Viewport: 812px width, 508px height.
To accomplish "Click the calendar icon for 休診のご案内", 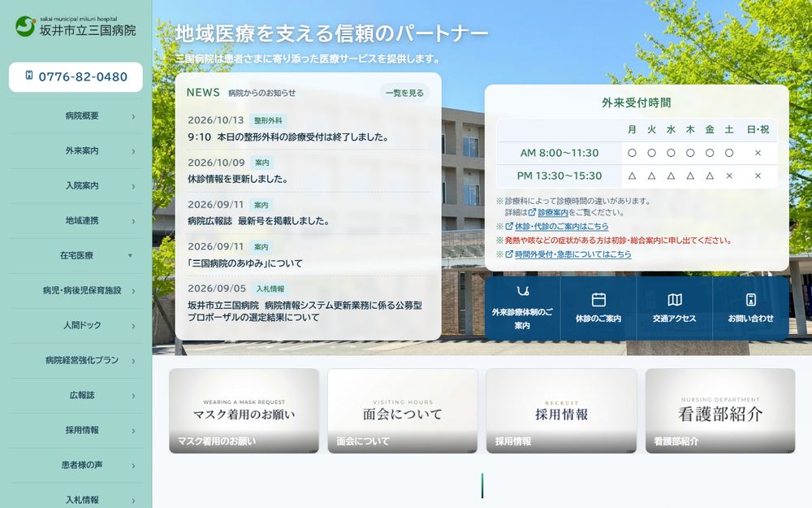I will 598,299.
